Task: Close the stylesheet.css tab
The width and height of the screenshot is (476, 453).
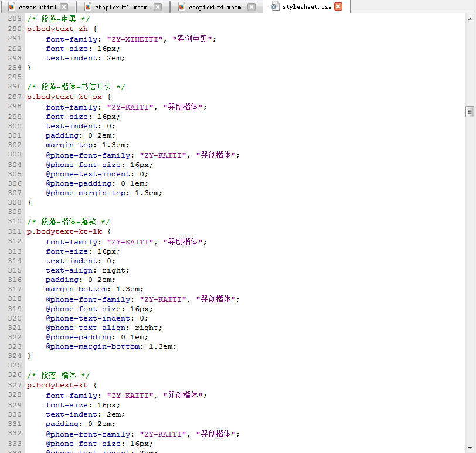Action: (x=338, y=6)
